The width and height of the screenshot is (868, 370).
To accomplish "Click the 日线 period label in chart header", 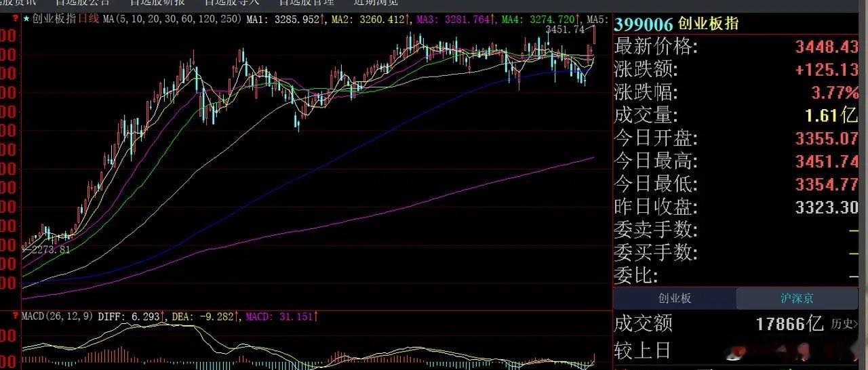I will click(88, 20).
